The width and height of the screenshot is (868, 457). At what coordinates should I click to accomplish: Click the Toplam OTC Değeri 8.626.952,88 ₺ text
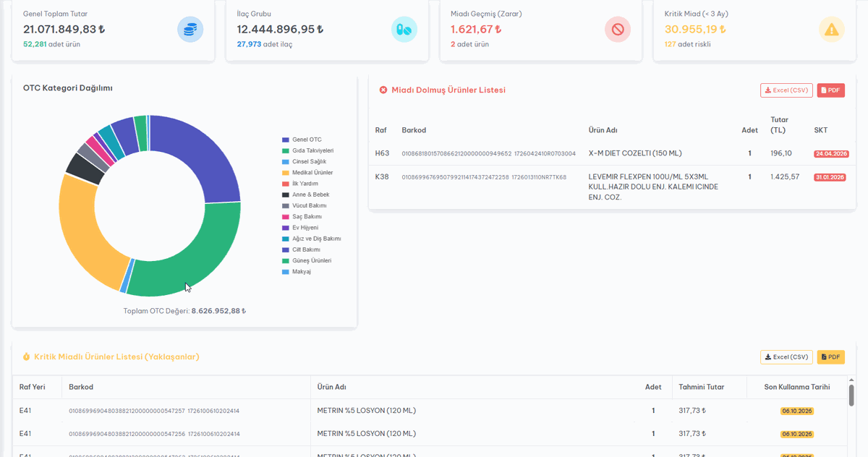pos(185,311)
